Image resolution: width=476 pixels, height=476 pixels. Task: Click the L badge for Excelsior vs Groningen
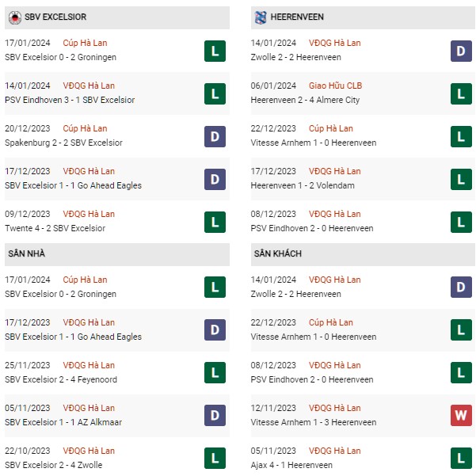(x=215, y=51)
